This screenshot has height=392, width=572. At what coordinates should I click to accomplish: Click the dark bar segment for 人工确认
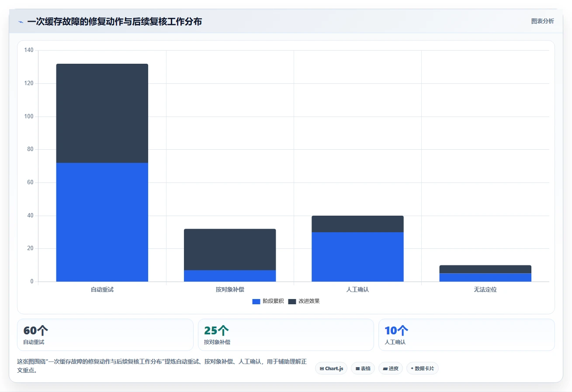pos(357,224)
